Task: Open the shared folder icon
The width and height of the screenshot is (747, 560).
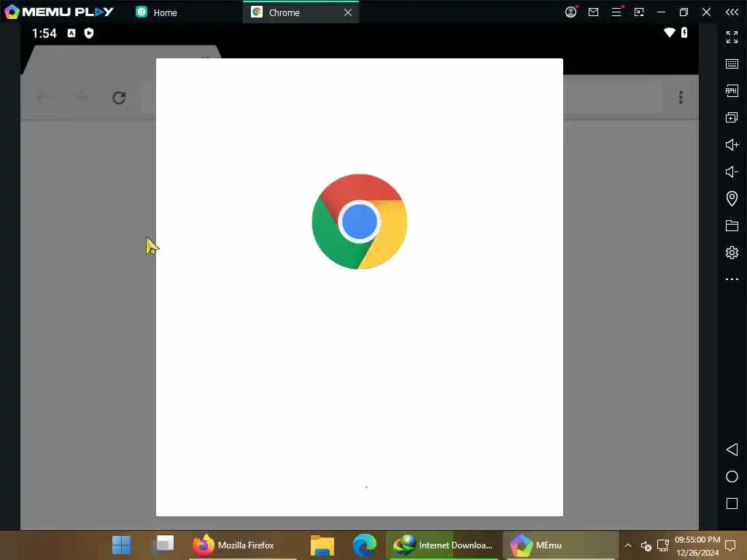Action: tap(732, 225)
